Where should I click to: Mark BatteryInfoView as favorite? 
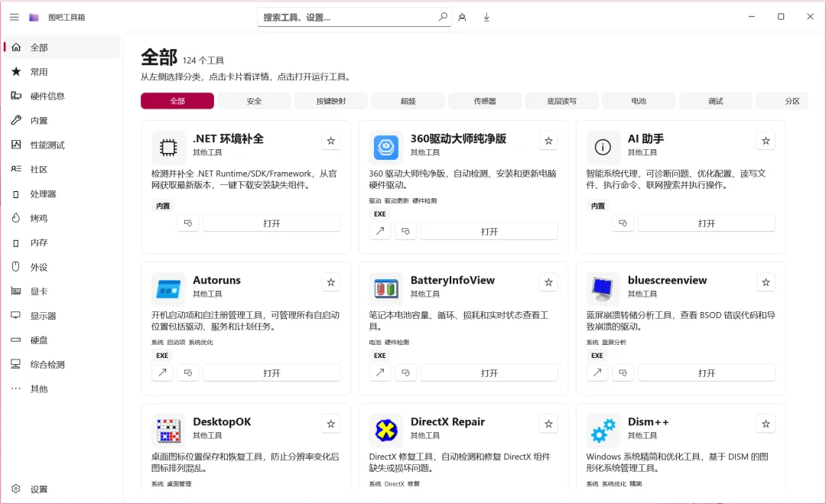coord(548,282)
